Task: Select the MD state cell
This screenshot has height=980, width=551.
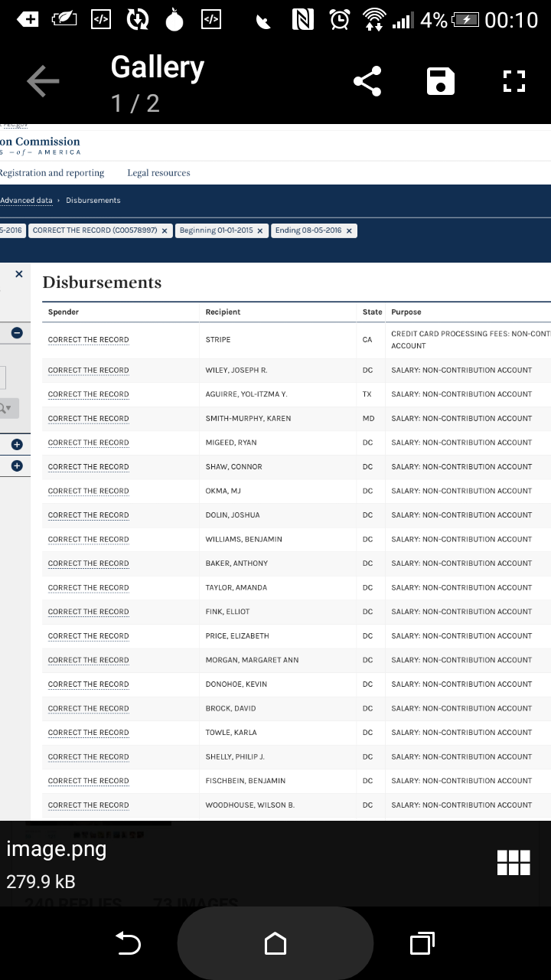Action: 368,419
